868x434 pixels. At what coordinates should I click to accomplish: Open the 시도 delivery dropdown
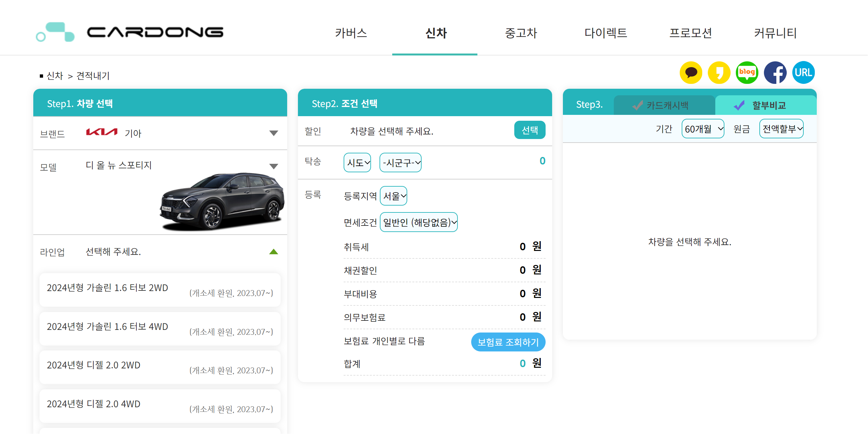tap(357, 163)
